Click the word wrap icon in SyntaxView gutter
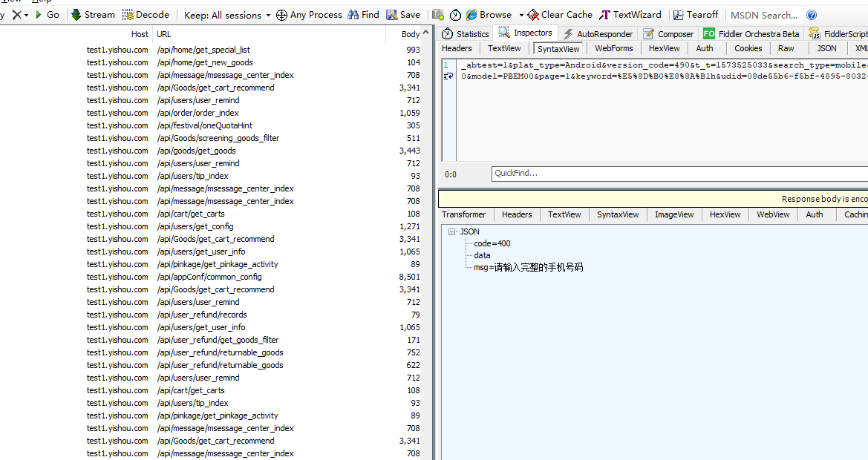The height and width of the screenshot is (460, 868). point(448,76)
